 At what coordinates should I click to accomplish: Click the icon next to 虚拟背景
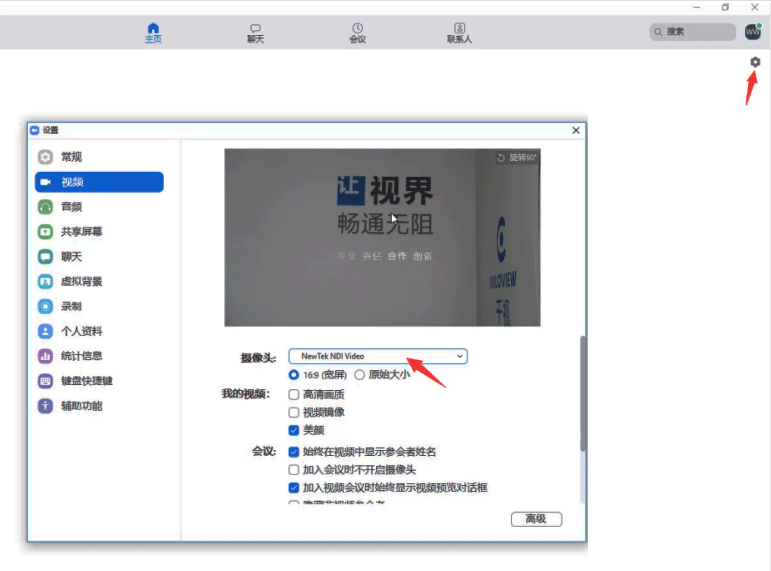click(x=45, y=281)
